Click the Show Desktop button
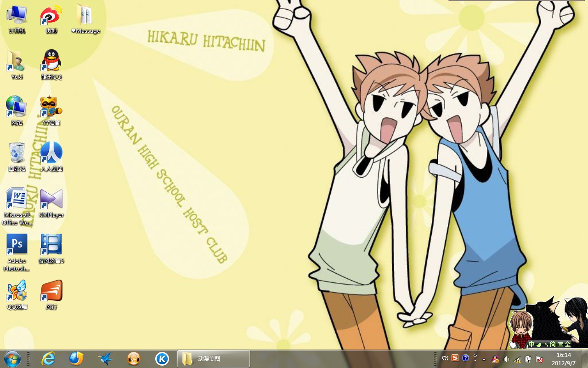Image resolution: width=588 pixels, height=368 pixels. (584, 358)
